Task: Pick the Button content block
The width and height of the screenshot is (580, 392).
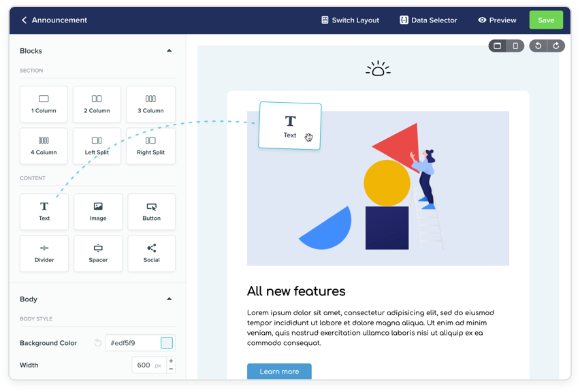Action: [x=152, y=212]
